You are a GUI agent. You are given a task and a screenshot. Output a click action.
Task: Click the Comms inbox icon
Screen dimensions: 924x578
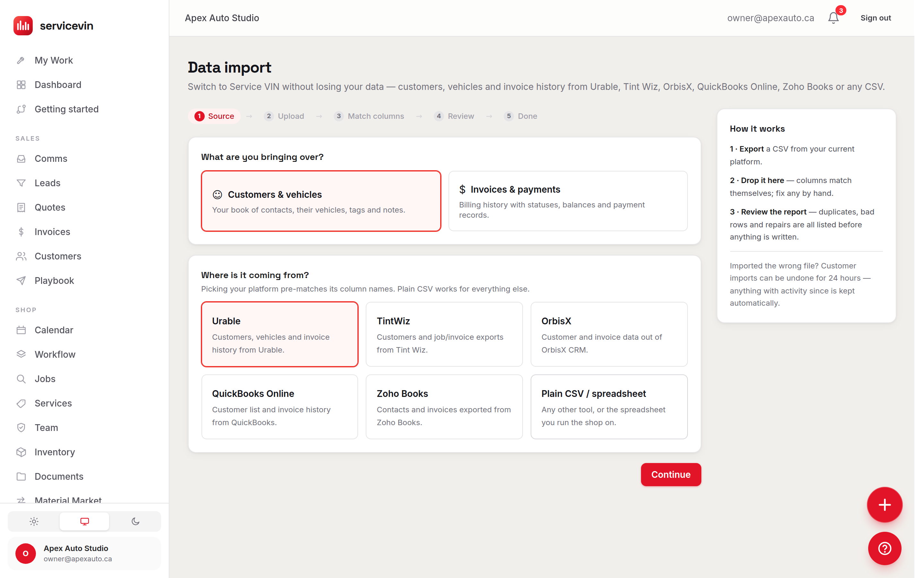tap(21, 159)
